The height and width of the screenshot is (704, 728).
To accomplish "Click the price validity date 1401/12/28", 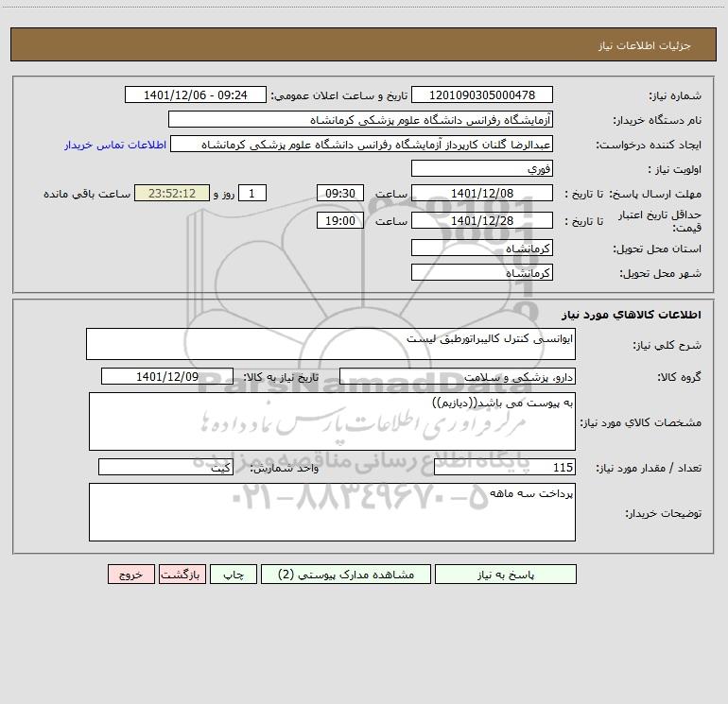I will [x=482, y=220].
